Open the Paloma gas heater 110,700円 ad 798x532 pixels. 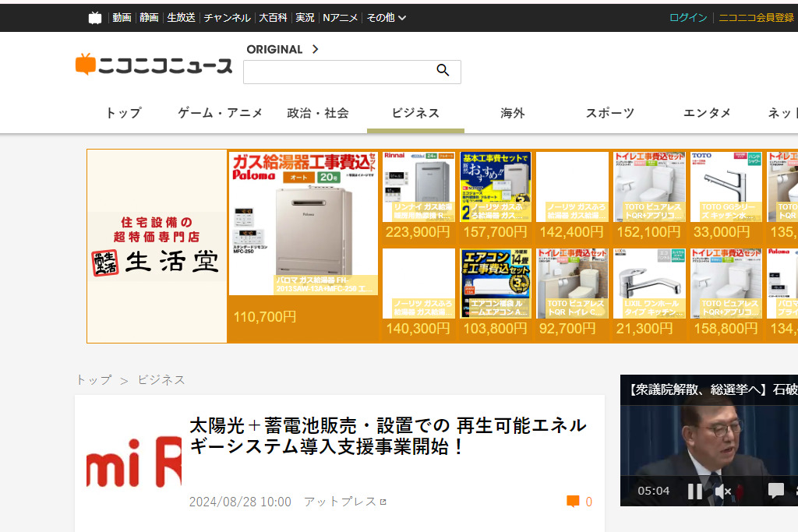coord(303,245)
